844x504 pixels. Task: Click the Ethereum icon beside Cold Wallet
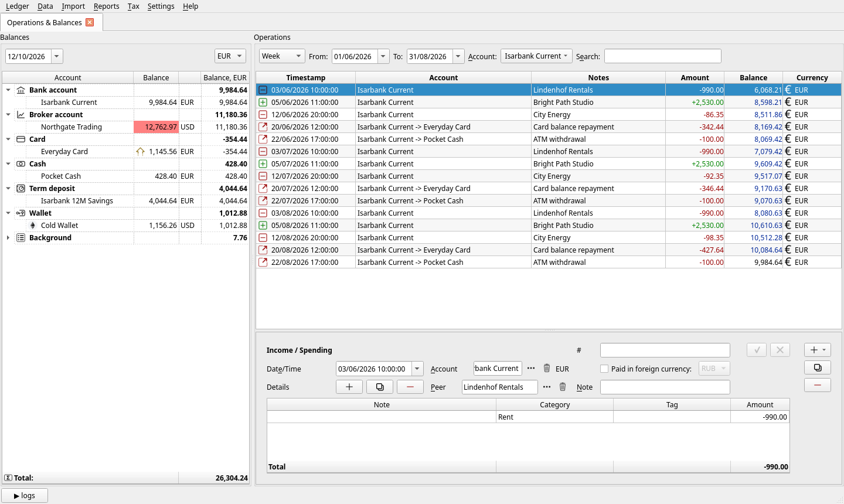click(x=33, y=226)
